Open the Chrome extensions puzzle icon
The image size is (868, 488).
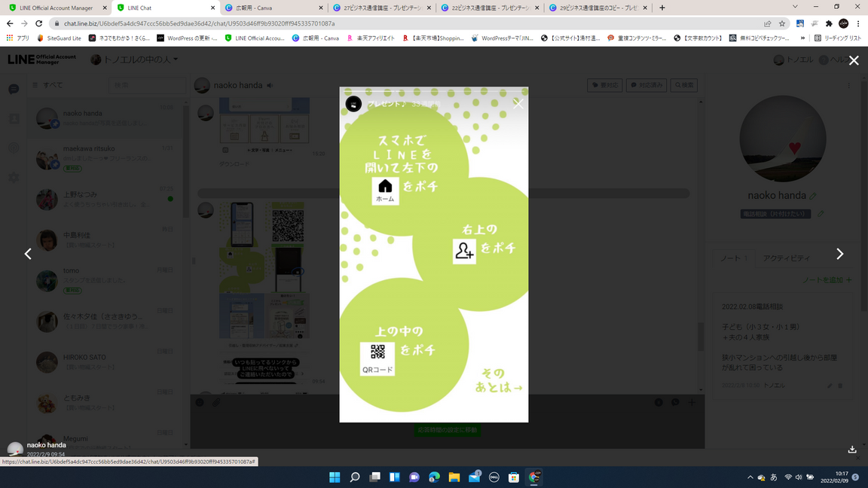(x=829, y=23)
